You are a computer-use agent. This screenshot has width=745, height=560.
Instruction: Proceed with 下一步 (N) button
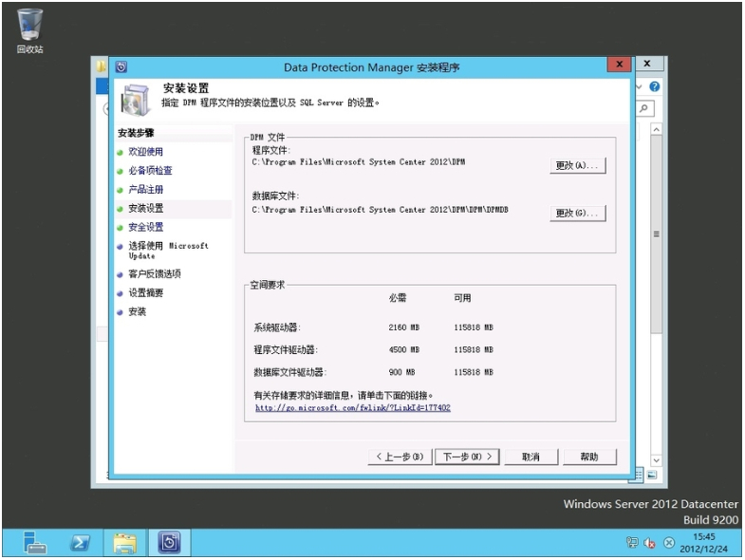pyautogui.click(x=467, y=457)
